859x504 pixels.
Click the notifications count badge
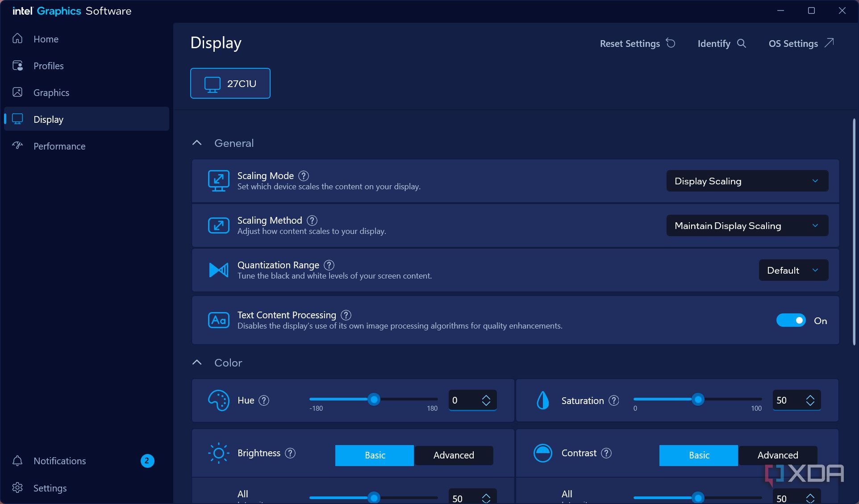pos(147,461)
